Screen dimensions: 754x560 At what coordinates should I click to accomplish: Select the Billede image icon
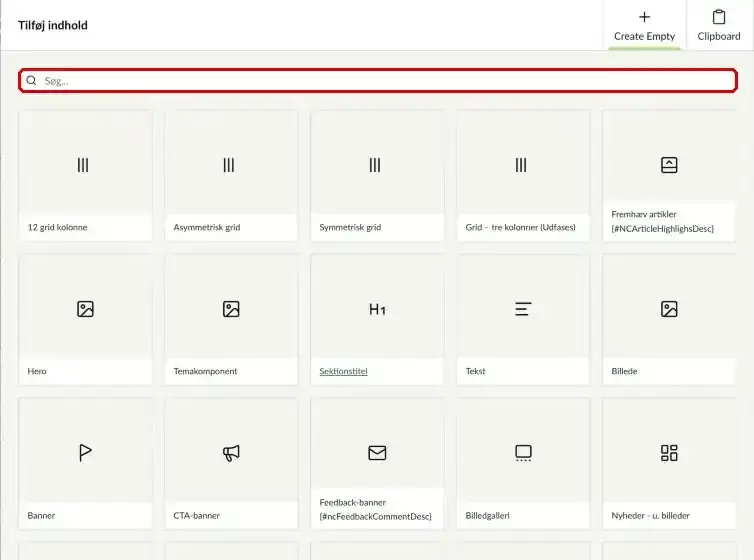tap(669, 309)
